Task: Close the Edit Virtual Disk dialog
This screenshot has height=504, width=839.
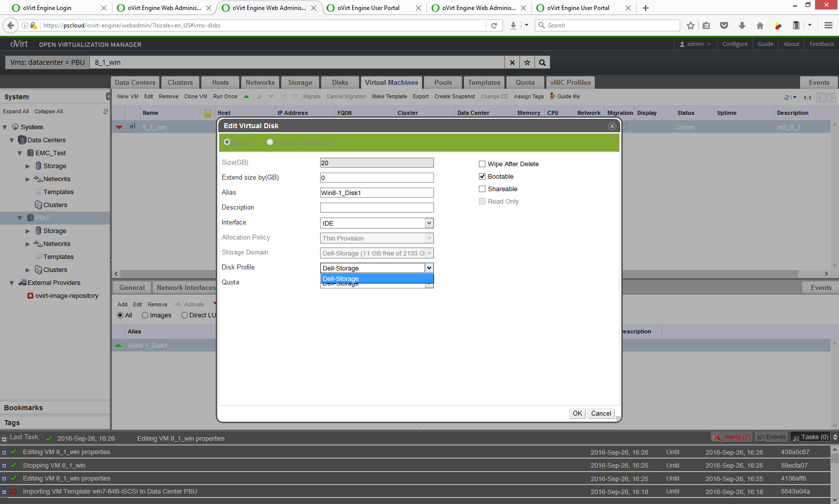Action: tap(612, 126)
